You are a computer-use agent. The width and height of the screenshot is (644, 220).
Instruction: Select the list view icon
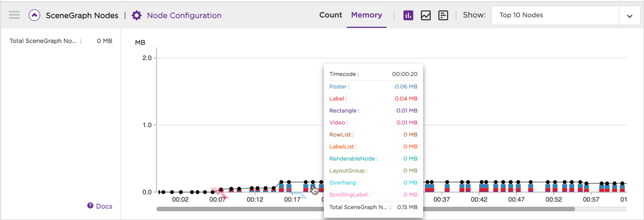[x=443, y=16]
